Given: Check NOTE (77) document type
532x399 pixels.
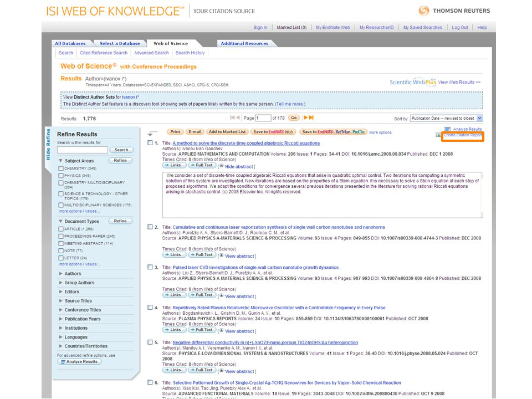Looking at the screenshot, I should (61, 250).
